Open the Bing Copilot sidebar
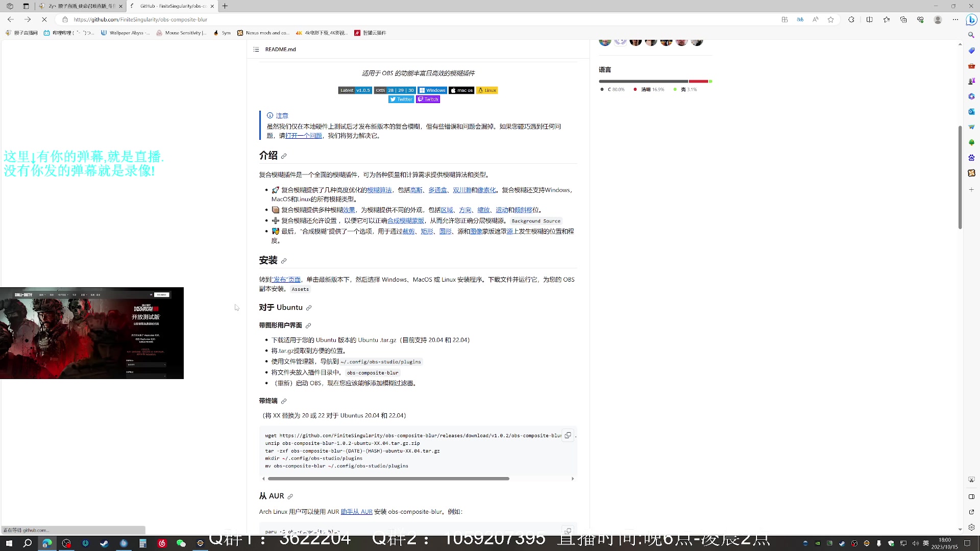Viewport: 980px width, 551px height. (x=971, y=20)
